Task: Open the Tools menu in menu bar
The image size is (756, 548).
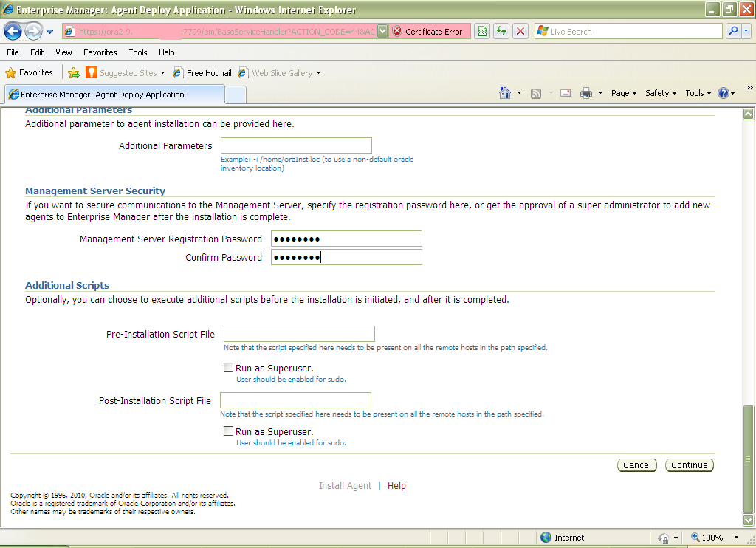Action: pos(138,52)
